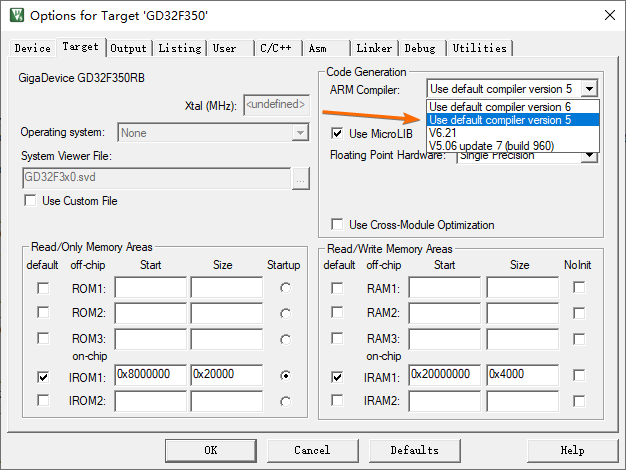The height and width of the screenshot is (470, 626).
Task: Toggle the Use MicroLIB checkbox
Action: click(337, 133)
